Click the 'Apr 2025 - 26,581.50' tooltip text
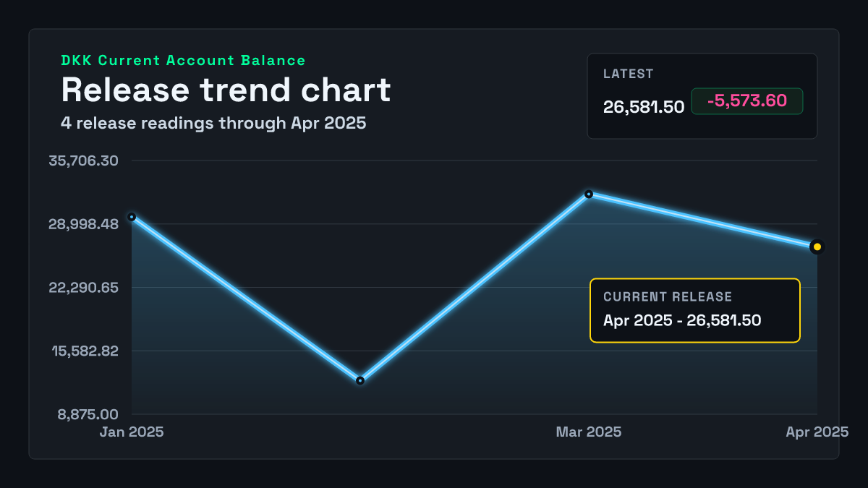Screen dimensions: 868x488 click(x=682, y=320)
